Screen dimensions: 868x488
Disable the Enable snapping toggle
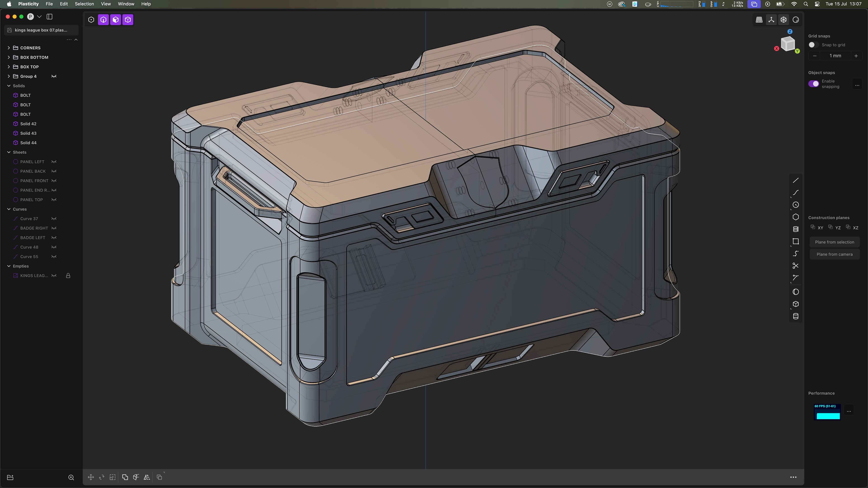point(814,84)
